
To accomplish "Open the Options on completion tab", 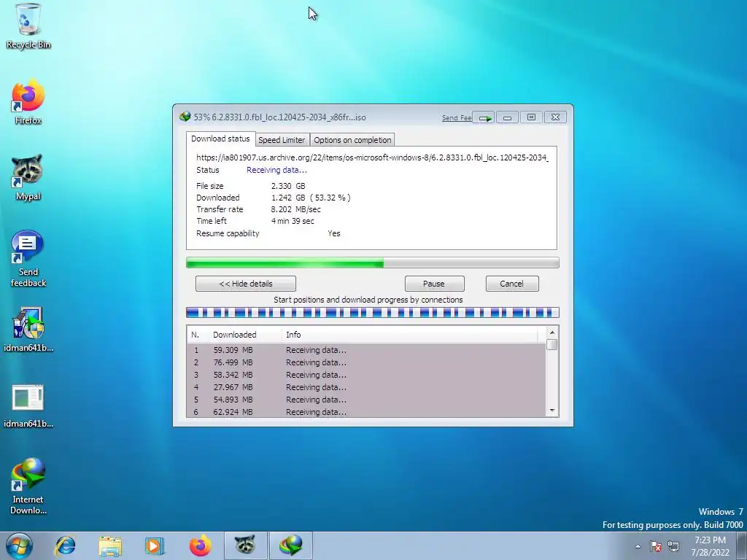I will 352,140.
